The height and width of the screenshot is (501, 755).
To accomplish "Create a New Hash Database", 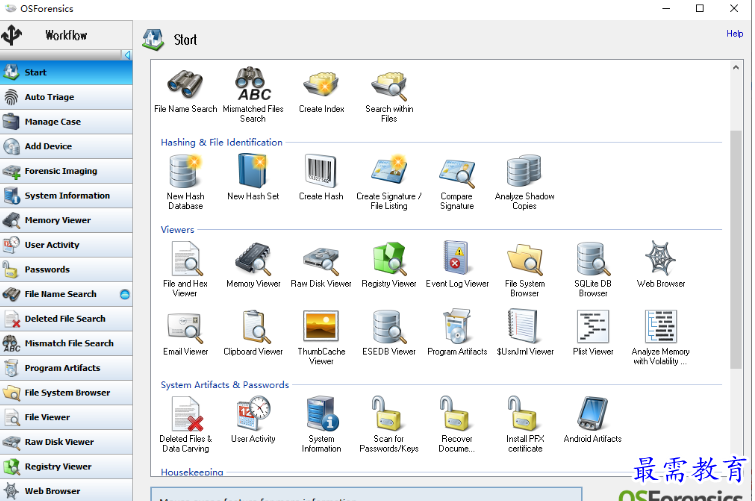I will click(185, 171).
